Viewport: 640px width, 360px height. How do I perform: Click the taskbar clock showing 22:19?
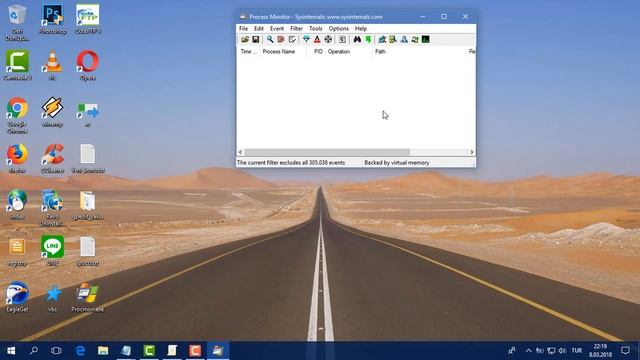pos(600,351)
